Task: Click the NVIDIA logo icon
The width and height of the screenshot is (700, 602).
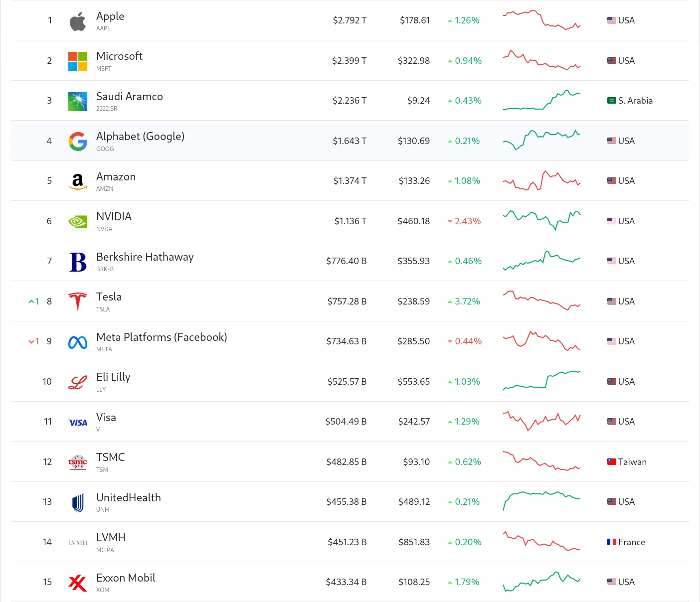Action: [x=78, y=221]
